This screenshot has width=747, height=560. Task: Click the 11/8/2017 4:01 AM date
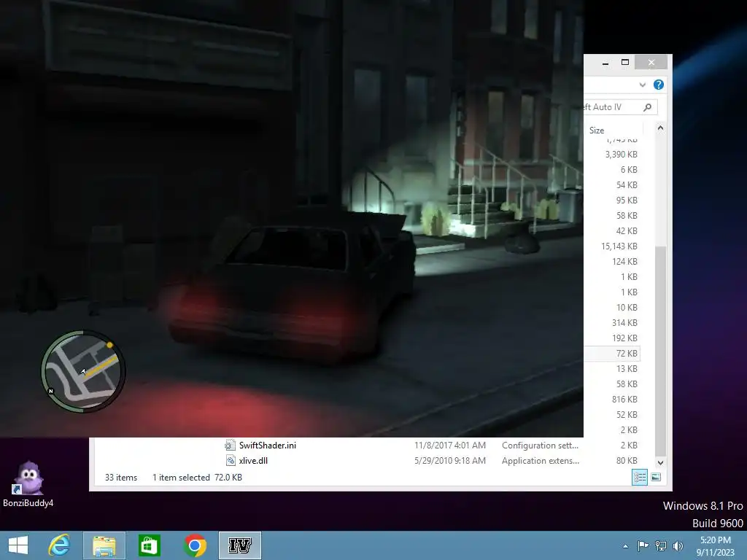[x=449, y=446]
